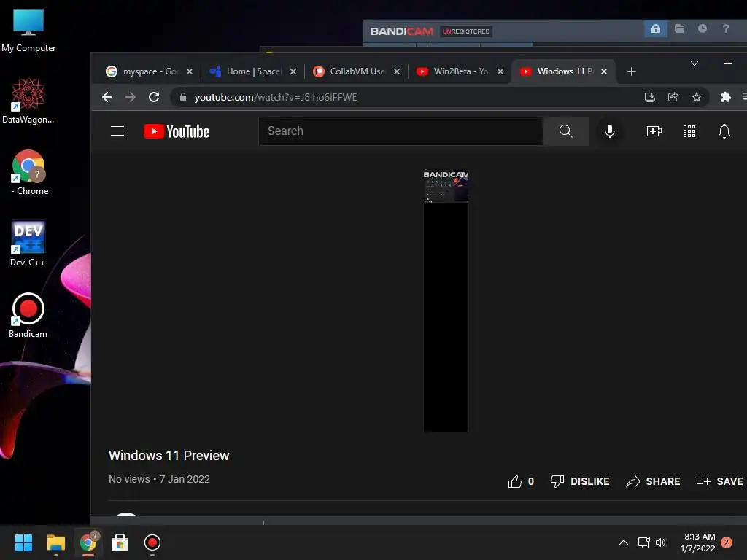
Task: Open the YouTube Create video button
Action: [x=654, y=131]
